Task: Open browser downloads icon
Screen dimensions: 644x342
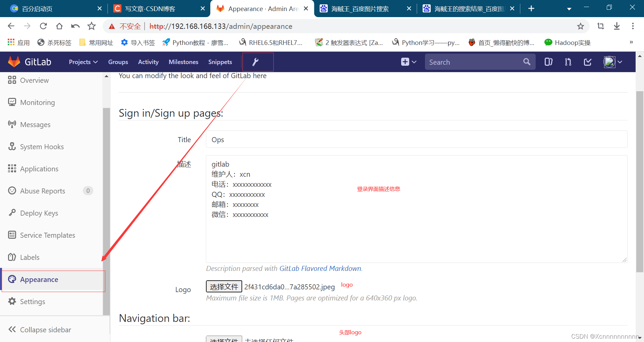Action: [617, 26]
